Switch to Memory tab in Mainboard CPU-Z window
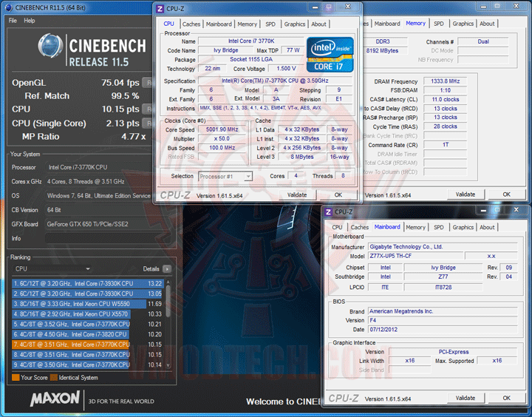Image resolution: width=532 pixels, height=417 pixels. tap(415, 228)
